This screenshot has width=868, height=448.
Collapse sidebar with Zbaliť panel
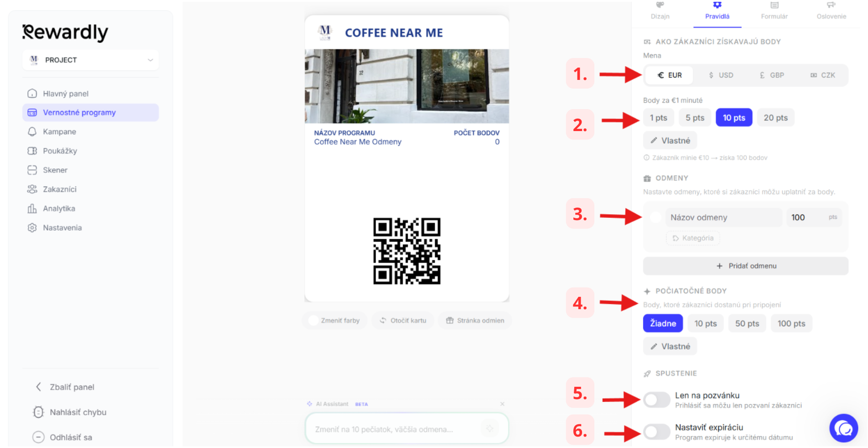(x=72, y=387)
